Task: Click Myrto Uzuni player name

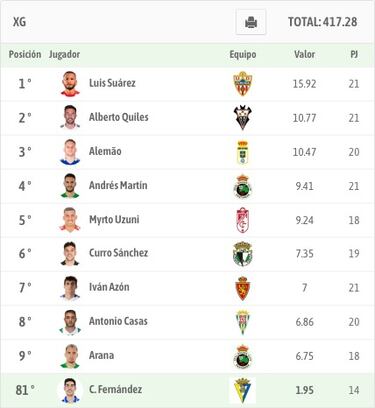Action: coord(114,220)
